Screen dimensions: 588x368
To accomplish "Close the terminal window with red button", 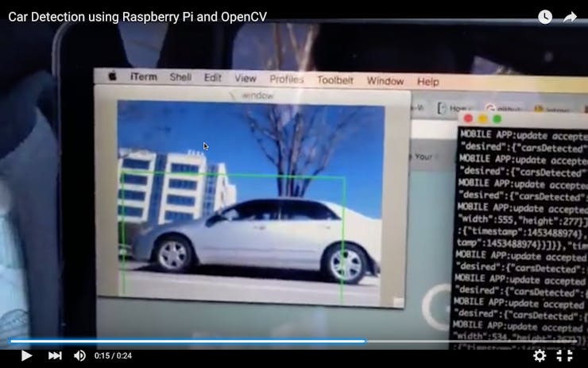I will tap(468, 118).
